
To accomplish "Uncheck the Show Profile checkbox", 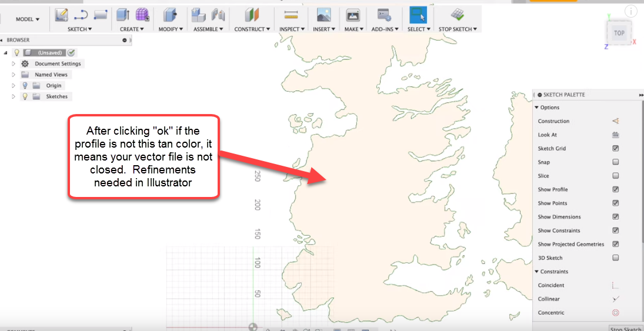I will point(615,189).
